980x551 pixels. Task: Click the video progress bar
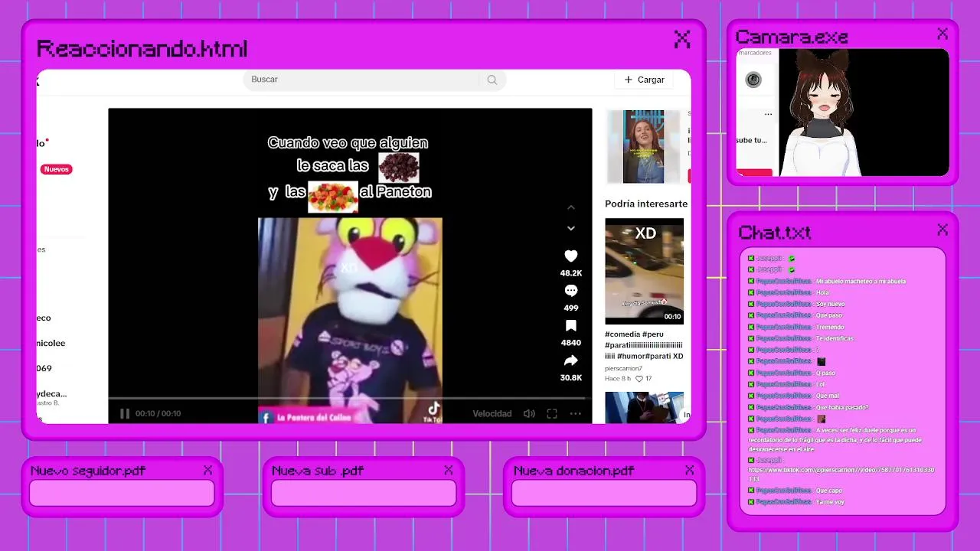350,399
